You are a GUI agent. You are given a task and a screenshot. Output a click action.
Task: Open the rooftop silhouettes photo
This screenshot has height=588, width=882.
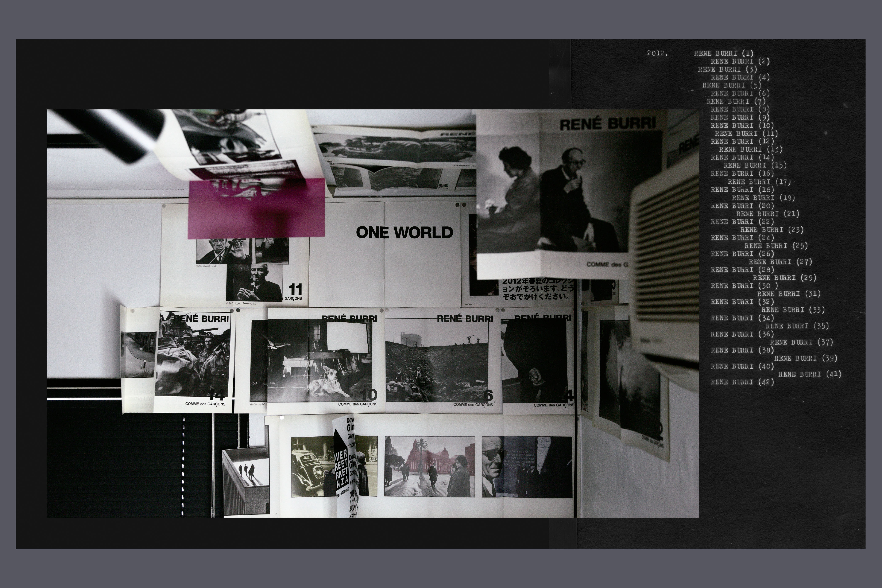tap(246, 481)
